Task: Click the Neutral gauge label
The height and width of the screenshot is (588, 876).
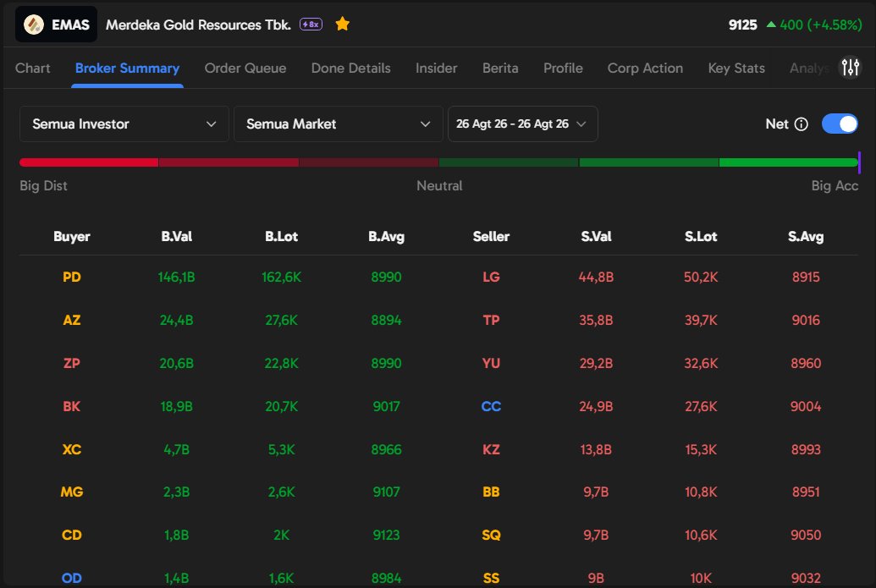Action: tap(439, 186)
